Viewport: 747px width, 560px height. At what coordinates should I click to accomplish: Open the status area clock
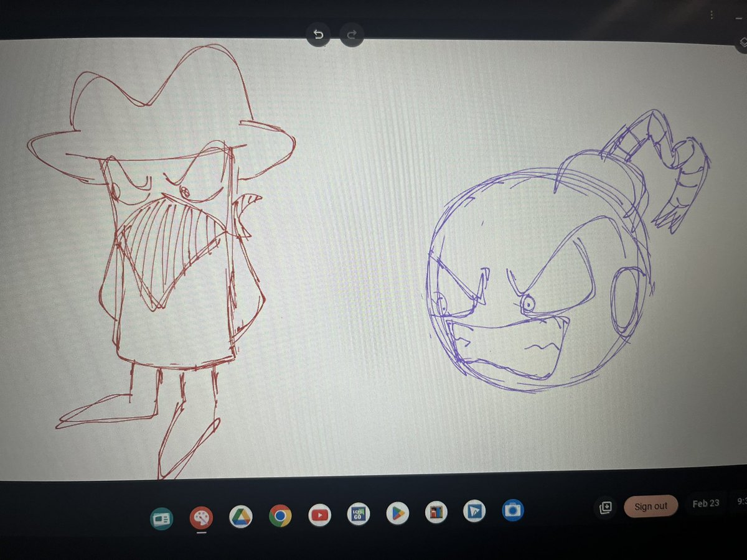[x=741, y=501]
